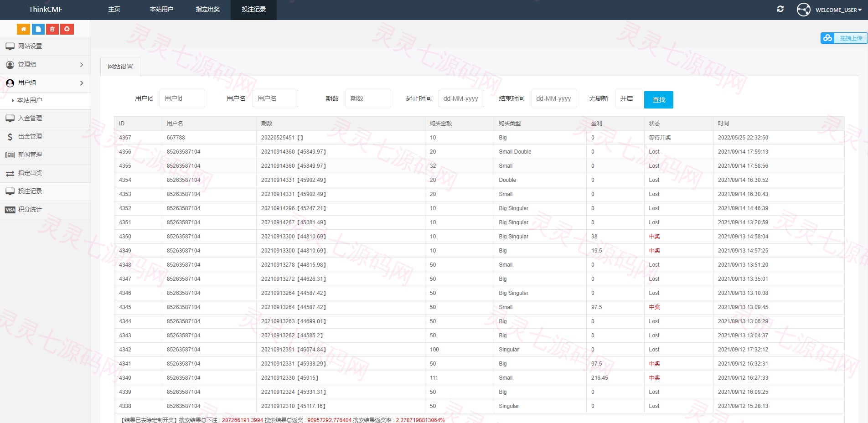This screenshot has width=868, height=423.
Task: Focus the 期数 input field
Action: coord(368,98)
